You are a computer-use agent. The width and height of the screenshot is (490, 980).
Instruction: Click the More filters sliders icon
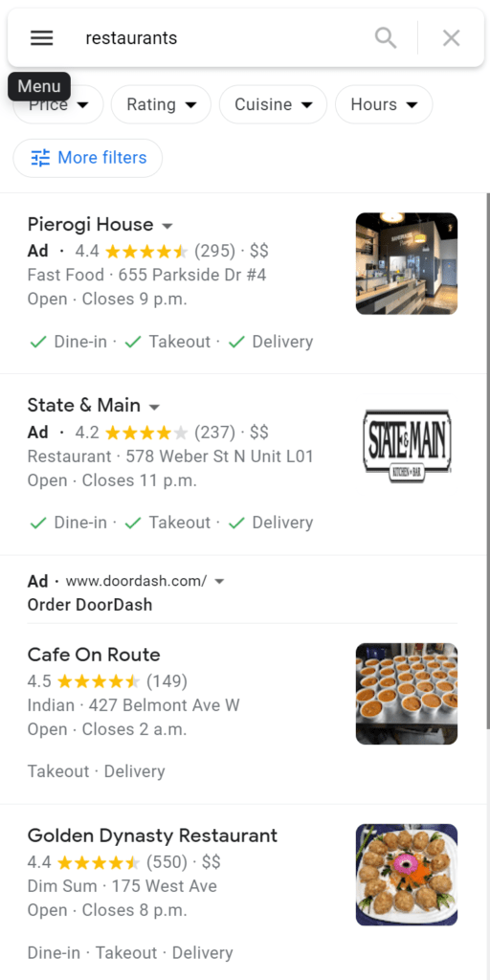(x=40, y=158)
